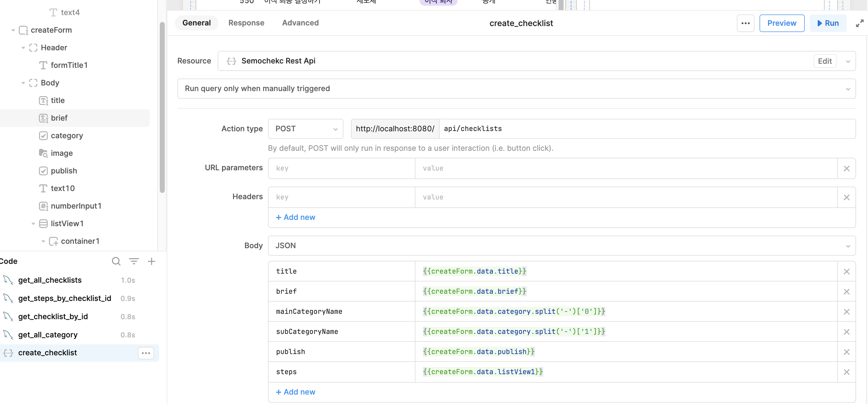
Task: Add new code item with plus icon
Action: pyautogui.click(x=152, y=261)
